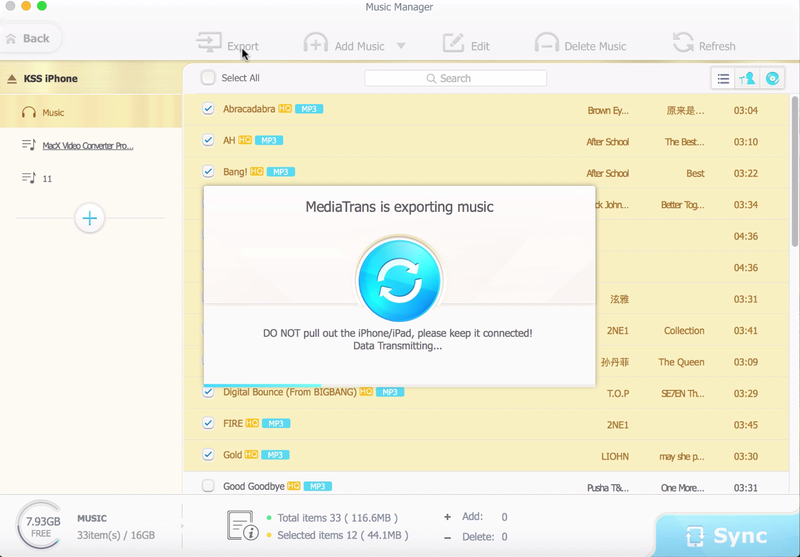
Task: Click the spinning sync icon in dialog
Action: tap(399, 281)
